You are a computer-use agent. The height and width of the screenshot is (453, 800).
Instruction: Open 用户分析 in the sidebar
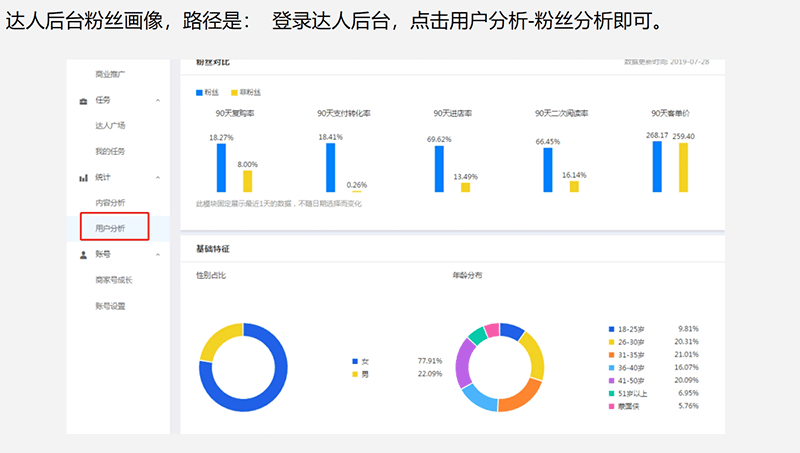(110, 229)
